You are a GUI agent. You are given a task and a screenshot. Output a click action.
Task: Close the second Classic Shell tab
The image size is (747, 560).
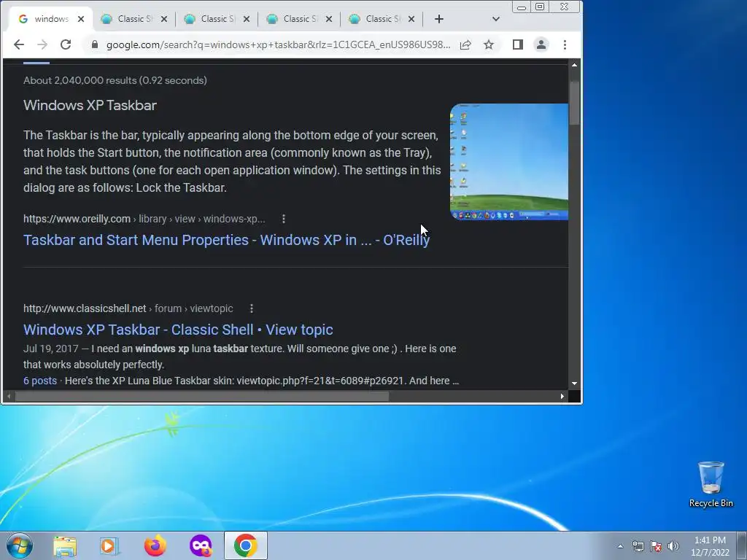(x=247, y=19)
